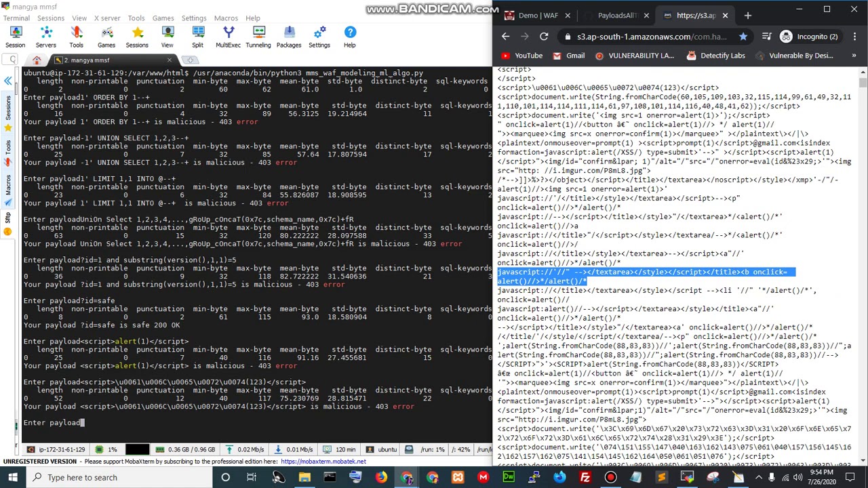Image resolution: width=868 pixels, height=488 pixels.
Task: Open the Games toolbar icon
Action: click(106, 37)
